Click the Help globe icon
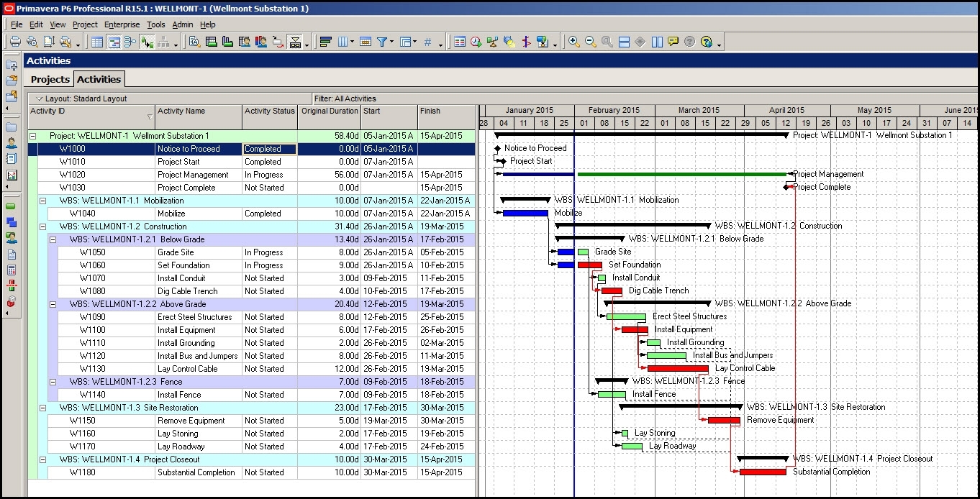Viewport: 980px width, 499px height. 707,42
